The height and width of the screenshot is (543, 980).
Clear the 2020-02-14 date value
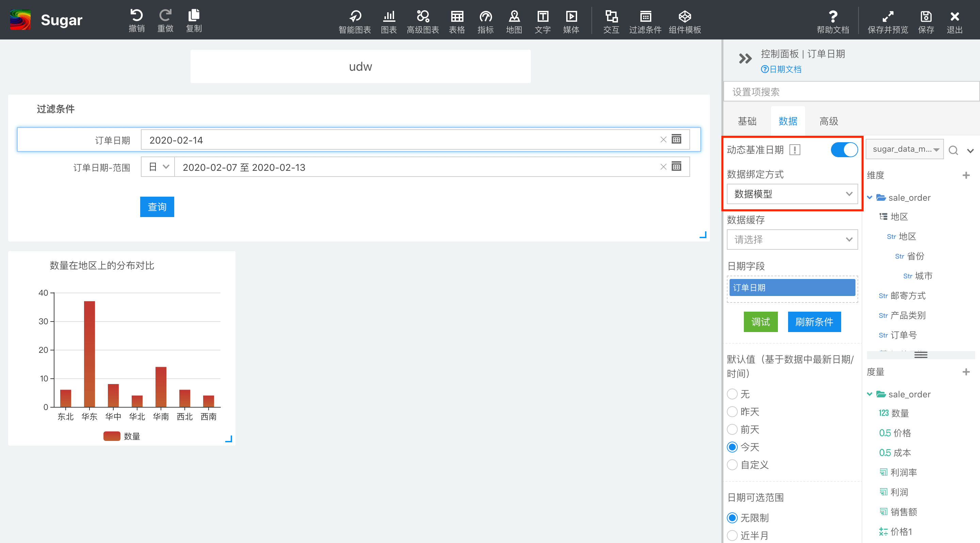coord(663,139)
